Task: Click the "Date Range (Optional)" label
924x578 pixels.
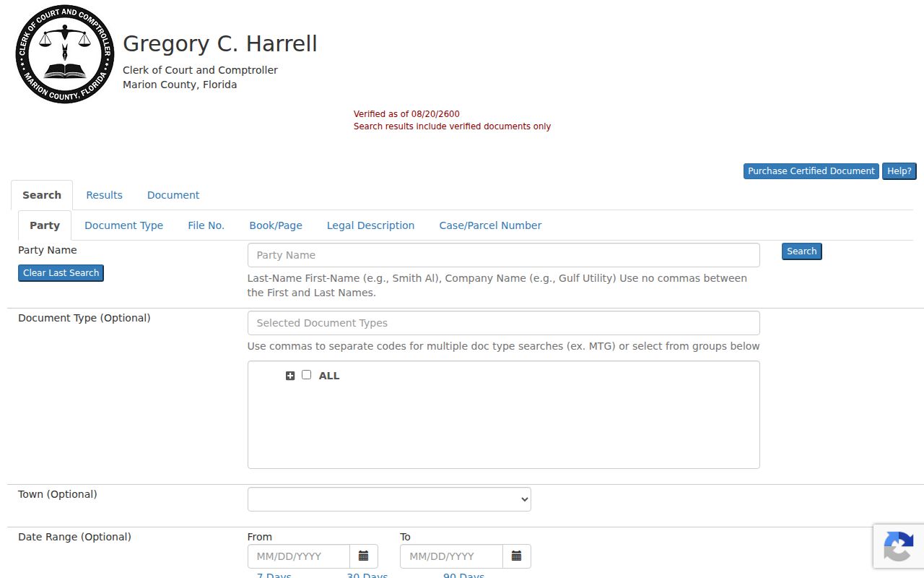Action: coord(75,537)
